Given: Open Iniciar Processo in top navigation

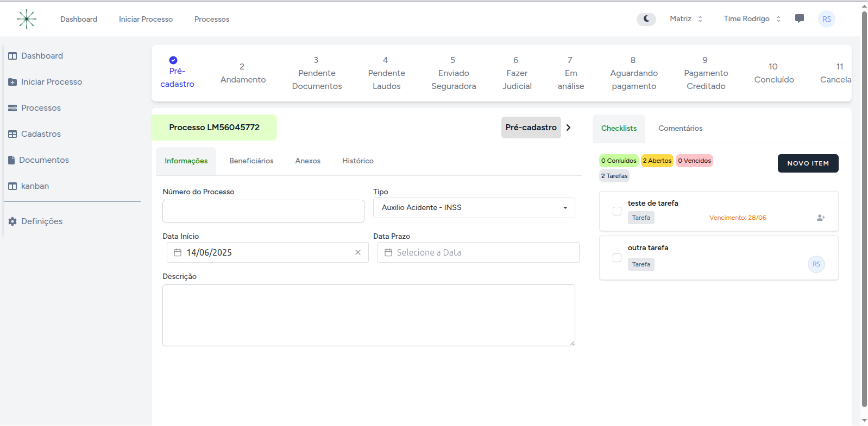Looking at the screenshot, I should [x=146, y=19].
